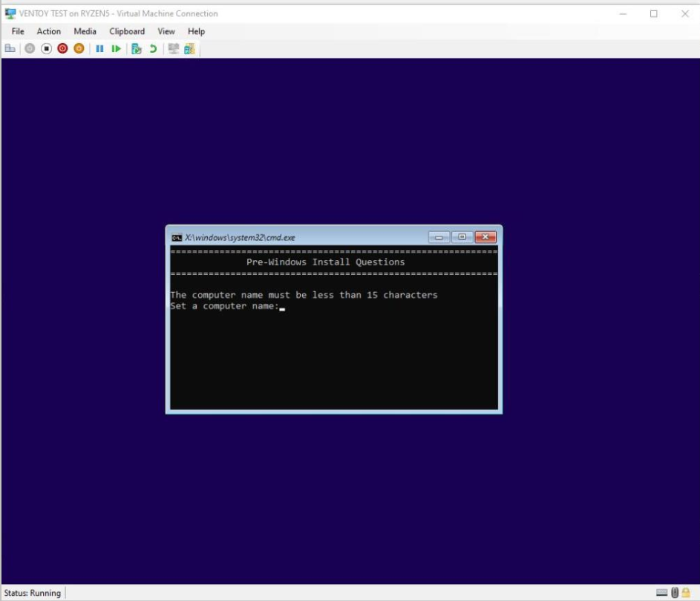The height and width of the screenshot is (601, 700).
Task: Open the View menu
Action: click(166, 31)
